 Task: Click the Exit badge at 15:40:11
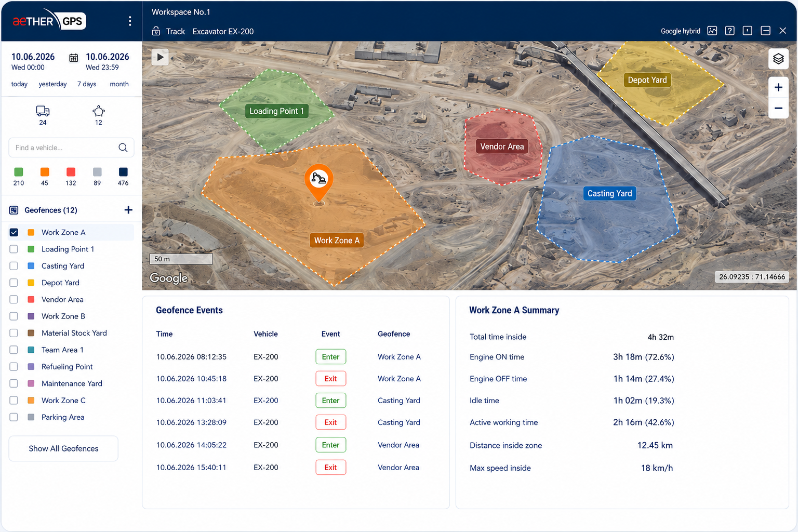(x=330, y=468)
